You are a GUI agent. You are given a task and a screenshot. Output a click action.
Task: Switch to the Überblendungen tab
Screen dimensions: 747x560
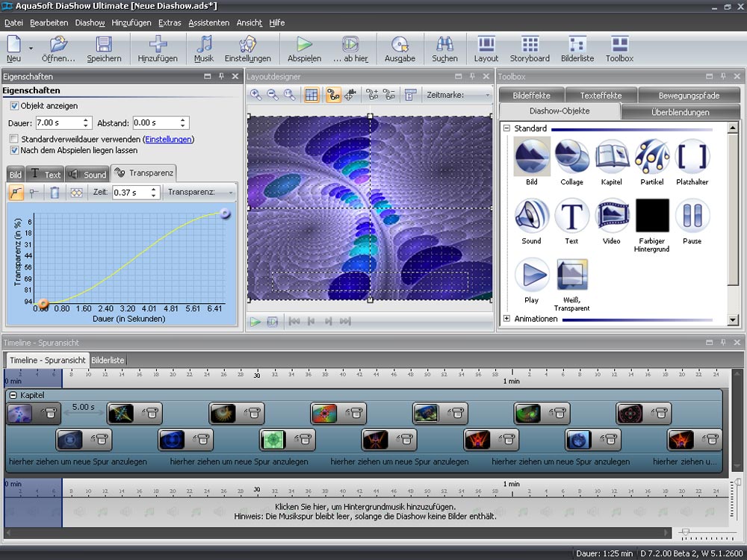(x=680, y=112)
